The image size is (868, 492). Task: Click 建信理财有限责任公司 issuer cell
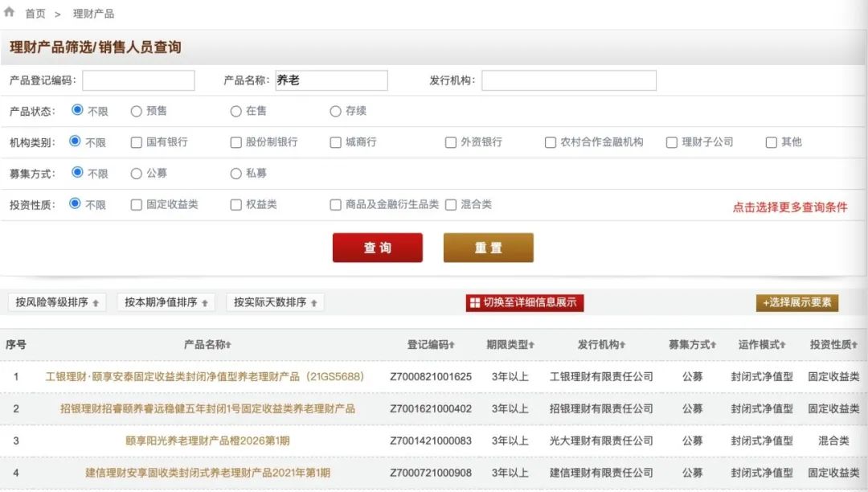[x=601, y=474]
